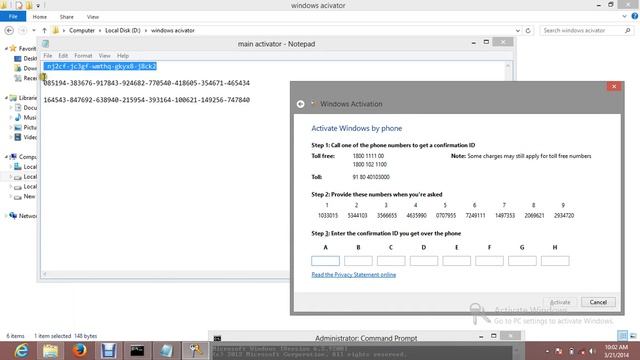Show hidden system tray icons
This screenshot has height=360, width=640.
click(547, 351)
